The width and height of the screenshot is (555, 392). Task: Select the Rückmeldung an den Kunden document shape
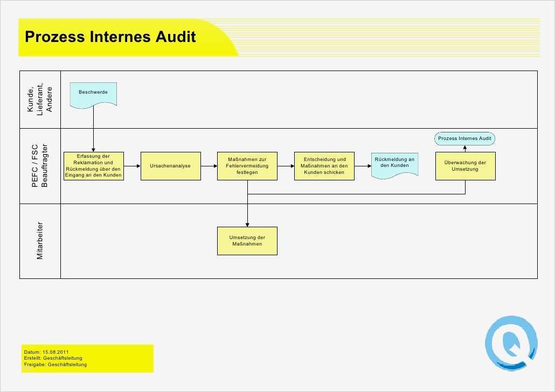394,165
